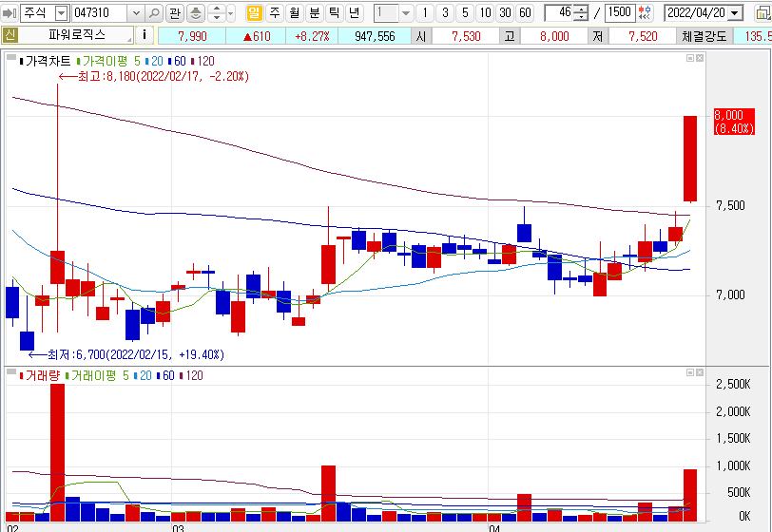Click the red-blue candle compress icon
The height and width of the screenshot is (532, 772).
coord(645,12)
